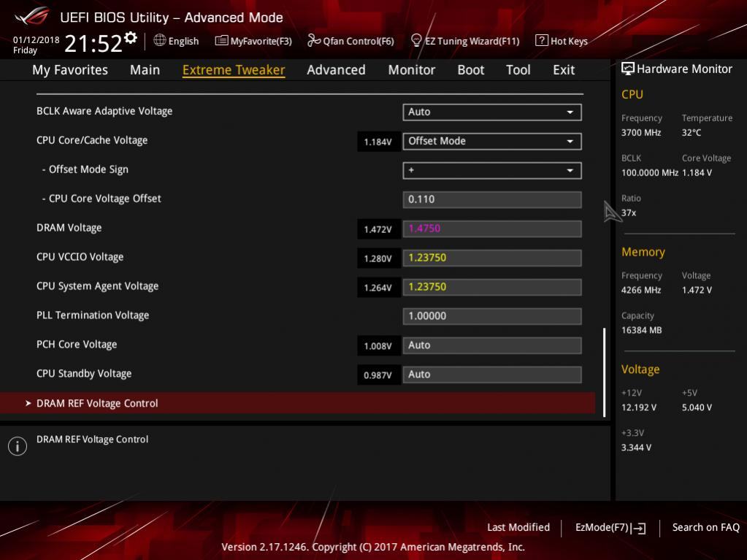Switch to EzMode(F7)
This screenshot has height=560, width=747.
point(610,528)
